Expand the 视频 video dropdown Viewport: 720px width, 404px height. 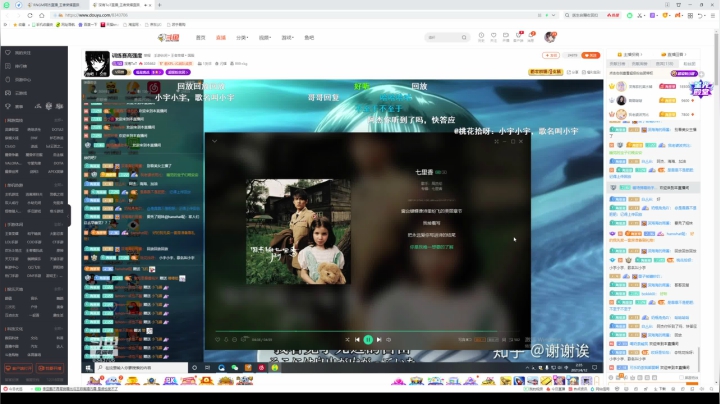(265, 38)
